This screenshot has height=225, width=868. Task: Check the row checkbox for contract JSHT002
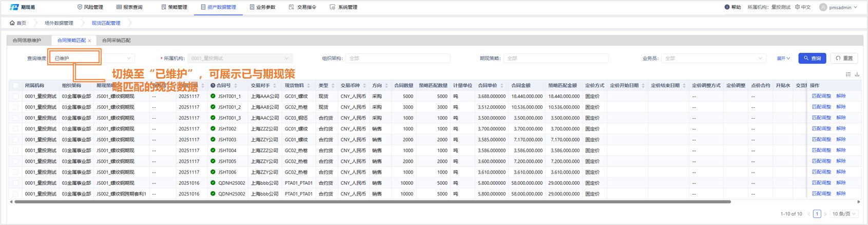[15, 129]
